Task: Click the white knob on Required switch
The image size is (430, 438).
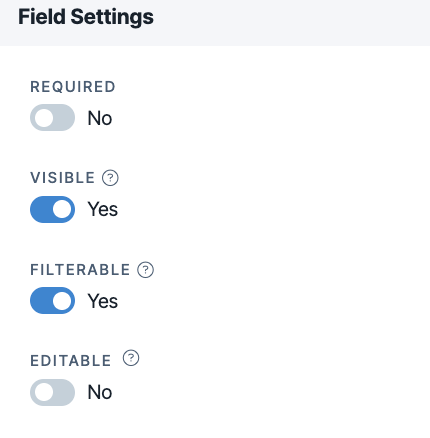Action: pyautogui.click(x=44, y=118)
